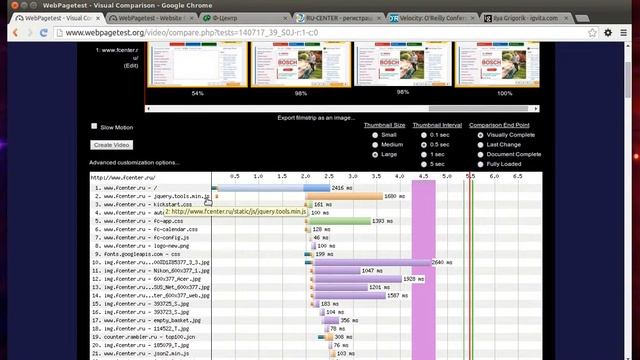Click waterfall row 17 empty_basket.jpg
The width and height of the screenshot is (640, 360).
pos(147,320)
